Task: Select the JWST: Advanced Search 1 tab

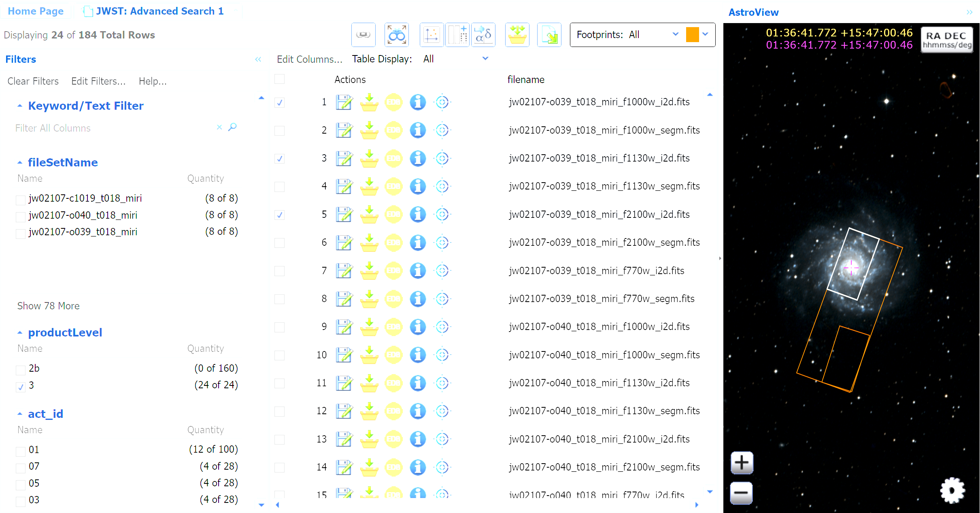Action: (159, 11)
